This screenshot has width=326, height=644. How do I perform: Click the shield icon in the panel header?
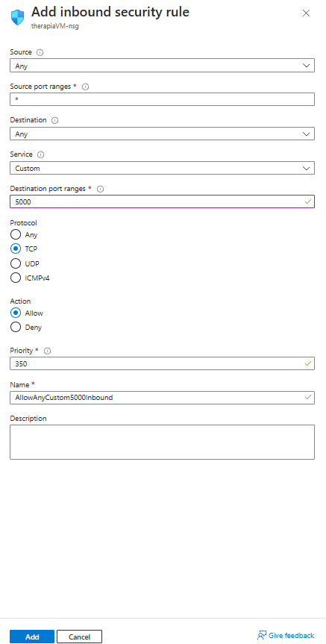18,17
